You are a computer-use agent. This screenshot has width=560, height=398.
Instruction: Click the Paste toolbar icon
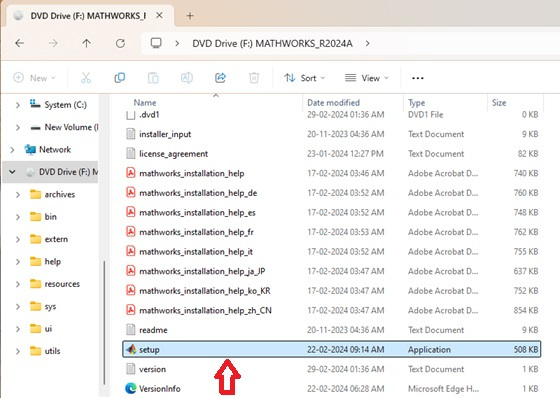(153, 78)
